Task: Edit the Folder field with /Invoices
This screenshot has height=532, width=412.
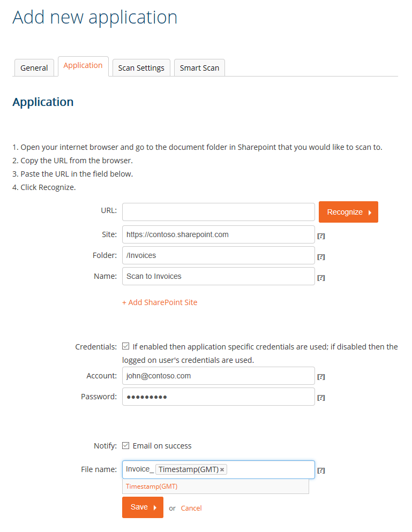Action: [x=219, y=255]
